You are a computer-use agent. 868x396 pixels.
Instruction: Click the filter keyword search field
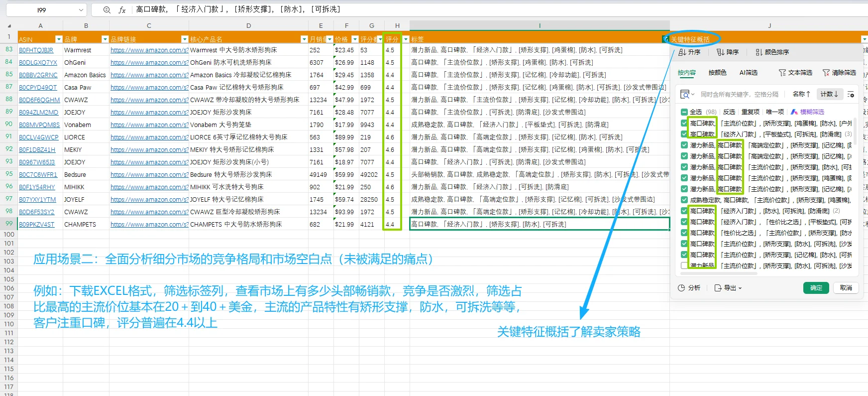[739, 94]
